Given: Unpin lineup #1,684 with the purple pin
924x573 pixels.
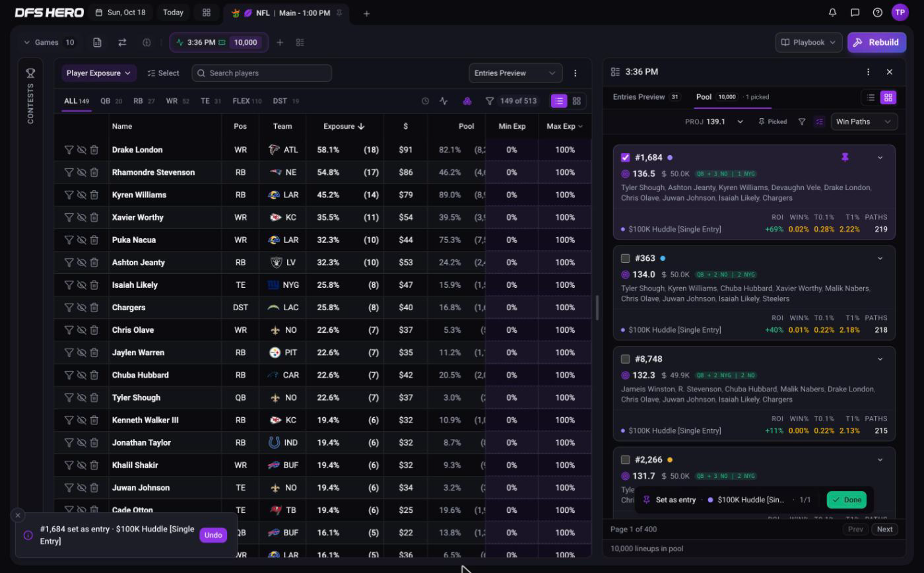Looking at the screenshot, I should [845, 157].
